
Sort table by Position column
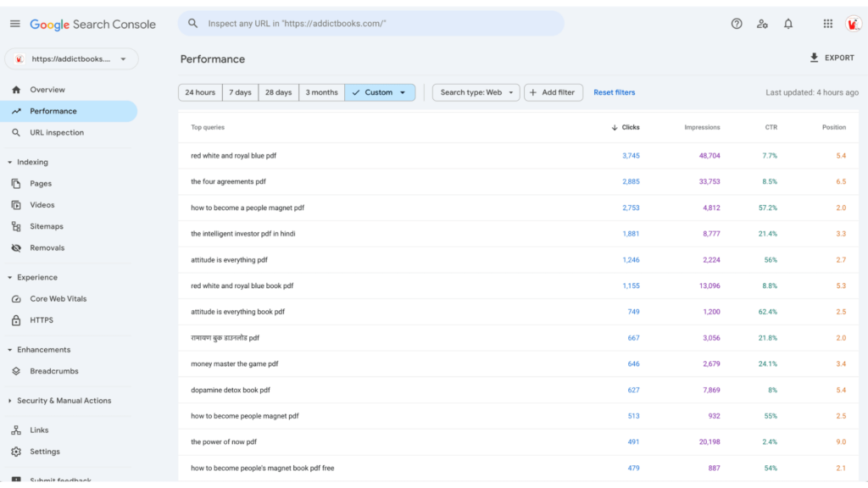click(834, 128)
